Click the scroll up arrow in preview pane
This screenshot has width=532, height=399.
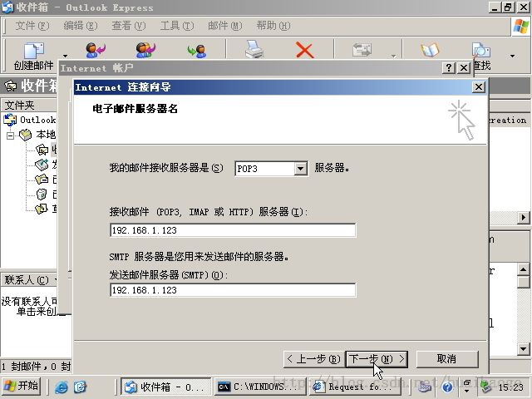[523, 269]
